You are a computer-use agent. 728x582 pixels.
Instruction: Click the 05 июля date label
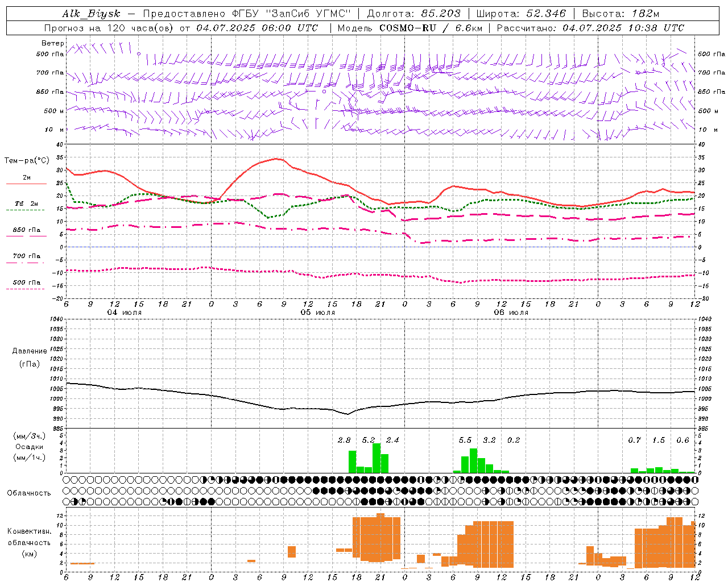[x=318, y=312]
